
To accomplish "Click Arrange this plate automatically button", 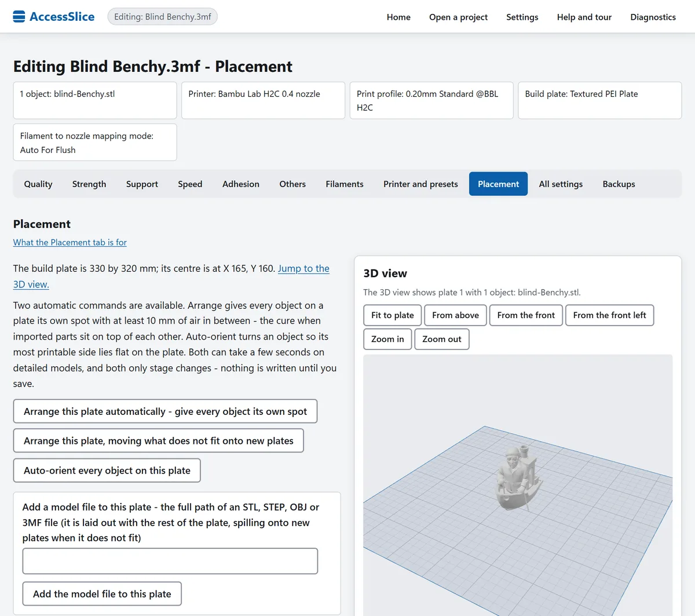I will (x=165, y=411).
